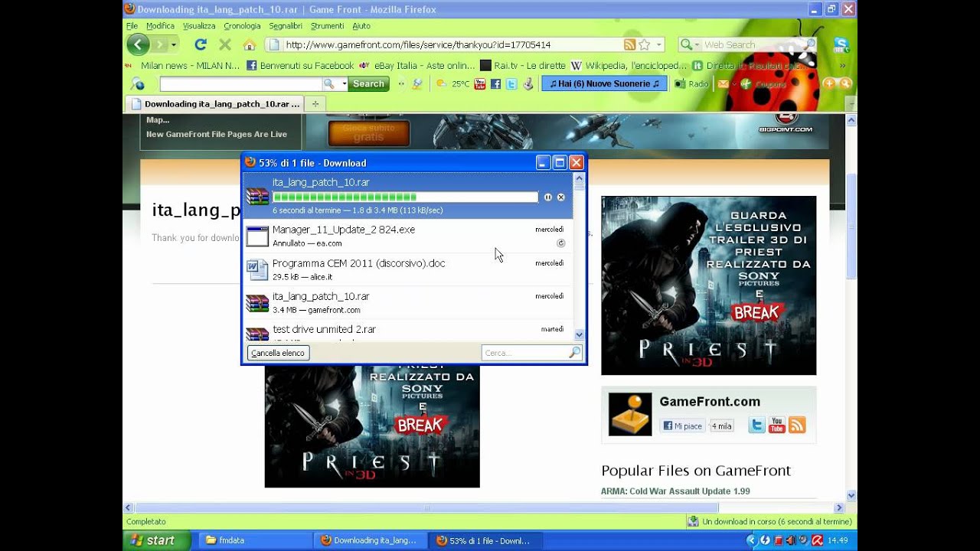
Task: Click the Word document icon in downloads
Action: 256,269
